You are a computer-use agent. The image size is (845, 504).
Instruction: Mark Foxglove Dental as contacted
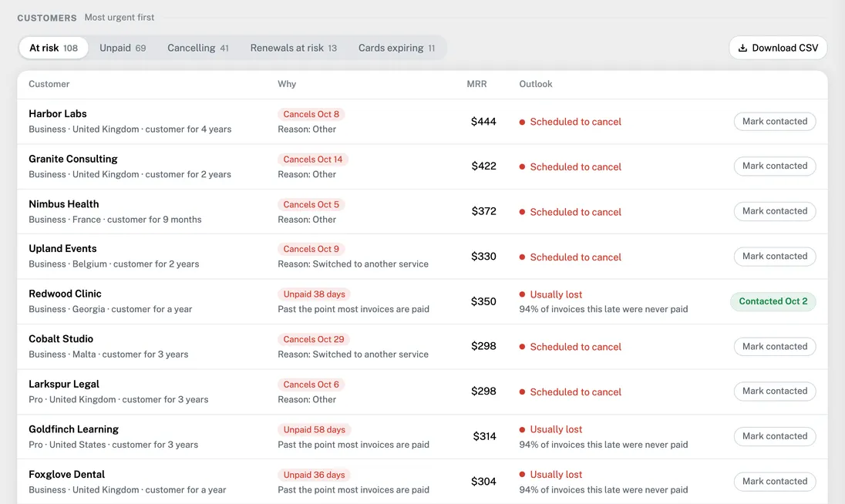point(774,482)
